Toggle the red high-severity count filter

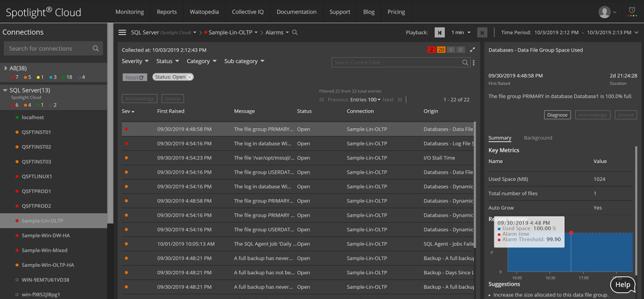click(431, 50)
